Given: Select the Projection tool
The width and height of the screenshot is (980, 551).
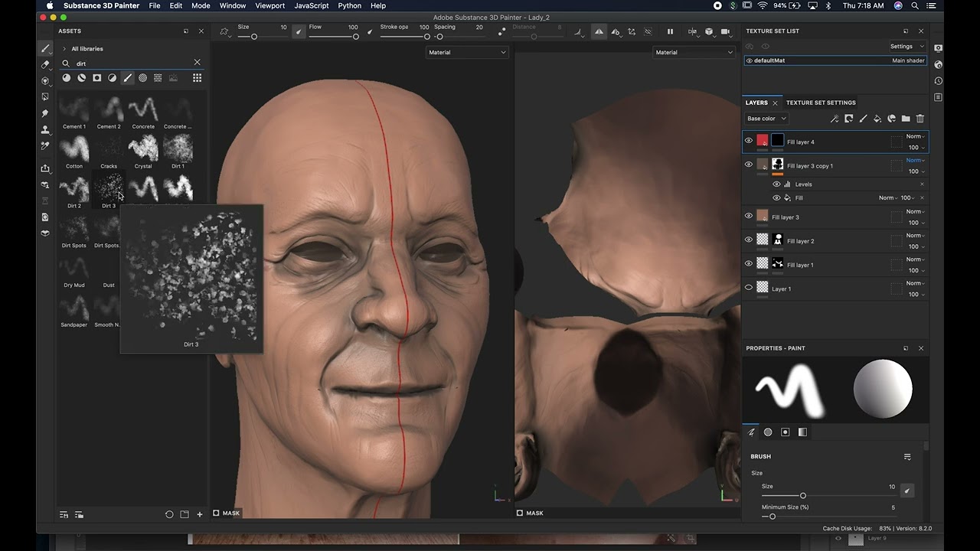Looking at the screenshot, I should click(45, 80).
